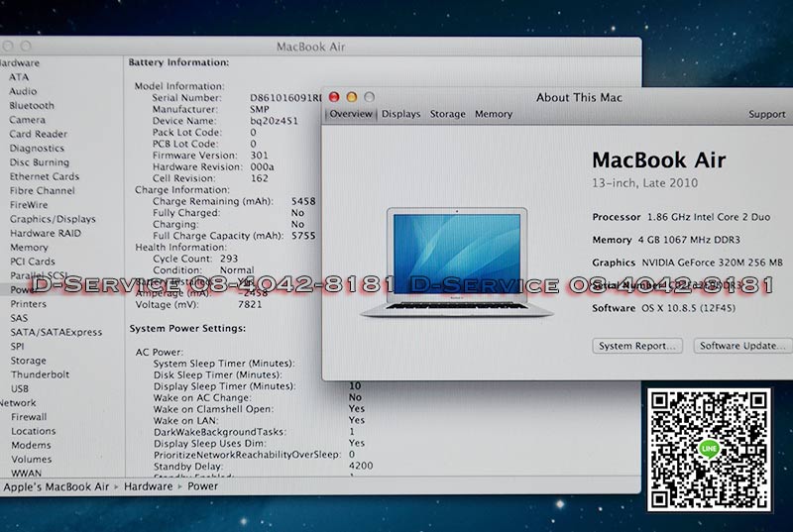Select Printers in the sidebar
Screen dimensions: 793x532
[29, 303]
